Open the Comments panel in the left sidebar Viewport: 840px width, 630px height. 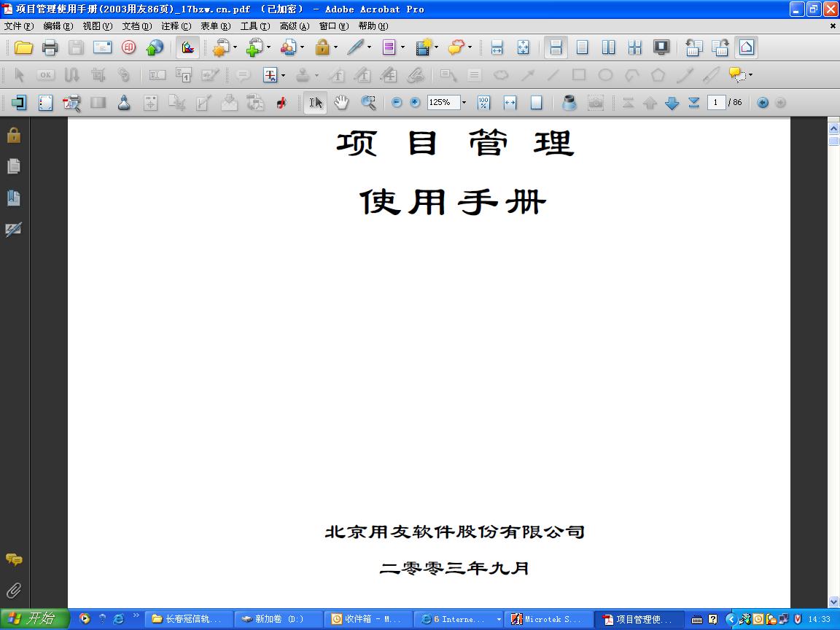coord(14,559)
